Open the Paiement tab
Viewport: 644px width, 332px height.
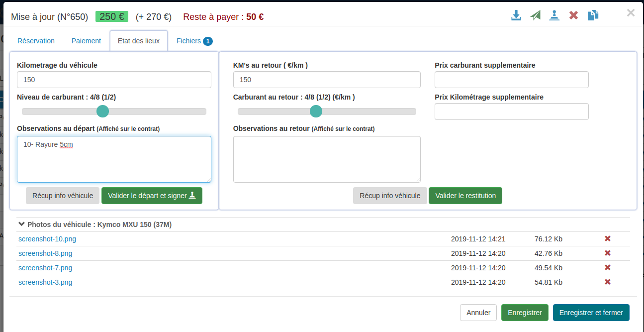pyautogui.click(x=86, y=41)
